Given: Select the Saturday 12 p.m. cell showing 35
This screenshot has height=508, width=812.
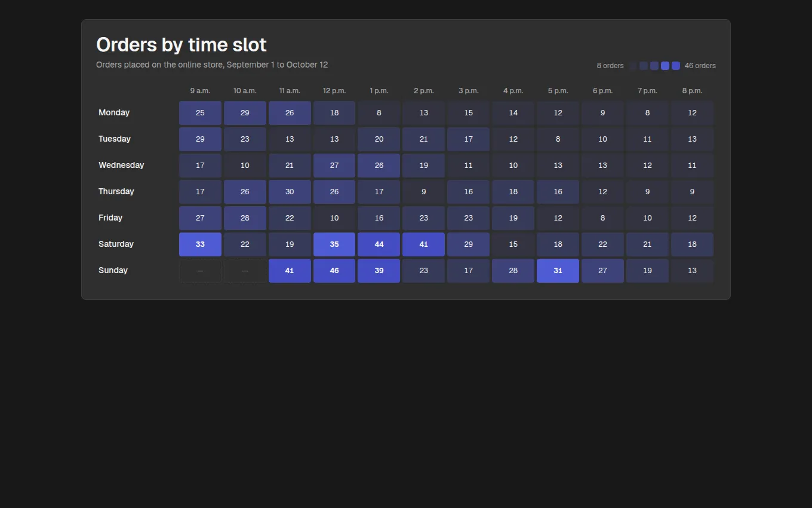Looking at the screenshot, I should coord(334,244).
